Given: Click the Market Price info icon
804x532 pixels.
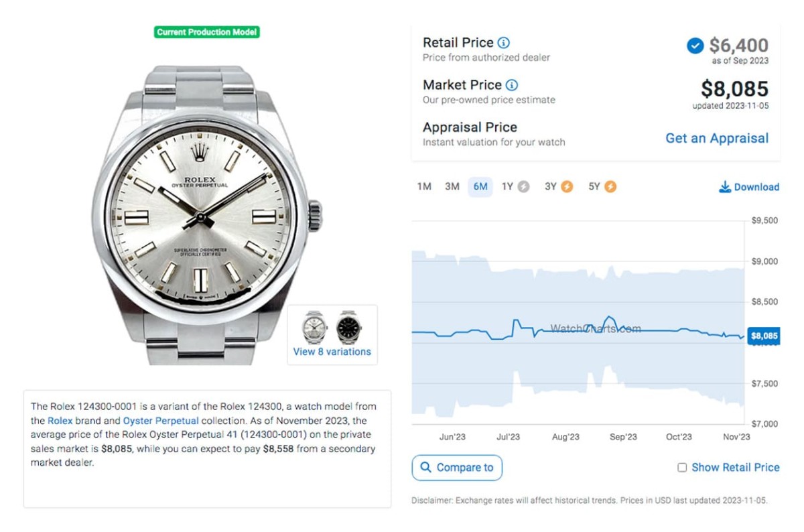Looking at the screenshot, I should coord(511,85).
